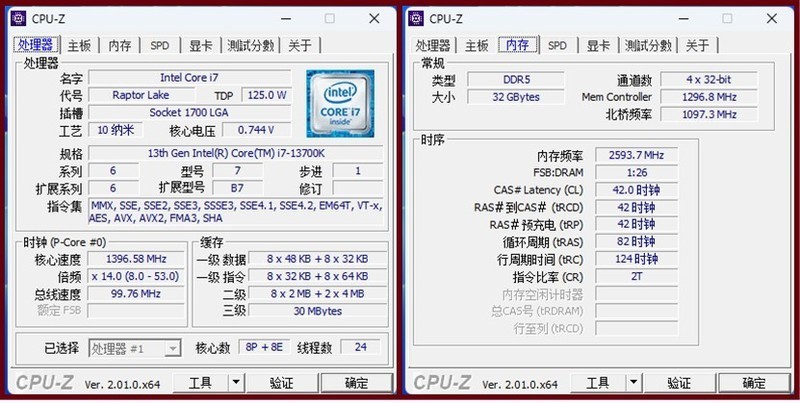The image size is (800, 403).
Task: Click the memory frequency value 2593.7 MHz
Action: (636, 155)
